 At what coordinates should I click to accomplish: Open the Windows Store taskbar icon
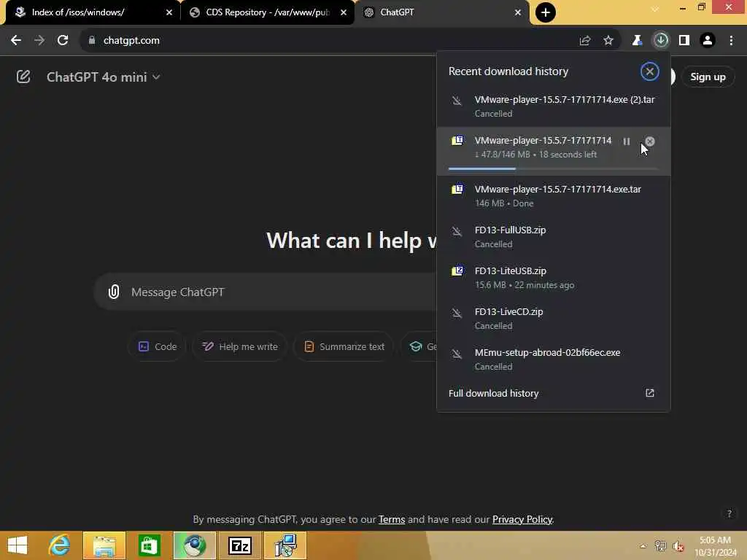pos(149,545)
